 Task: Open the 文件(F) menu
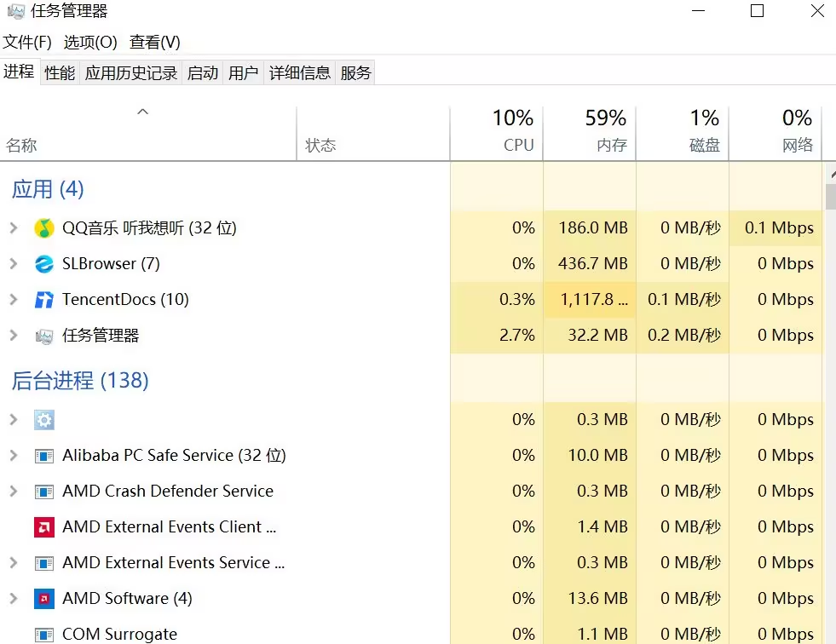coord(27,43)
